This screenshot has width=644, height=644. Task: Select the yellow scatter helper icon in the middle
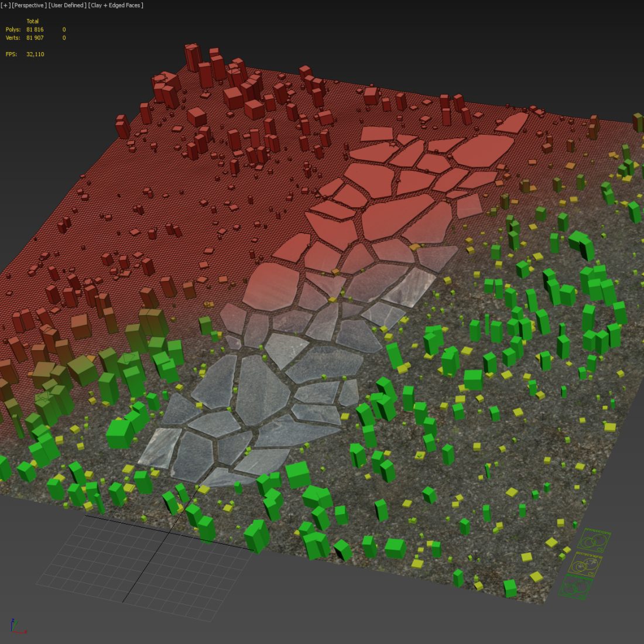point(586,564)
